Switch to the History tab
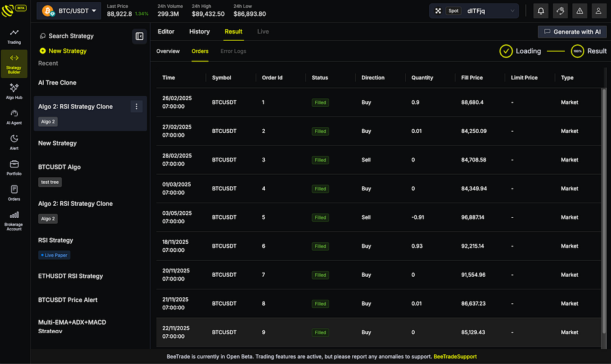Screen dimensions: 611x364 click(199, 32)
